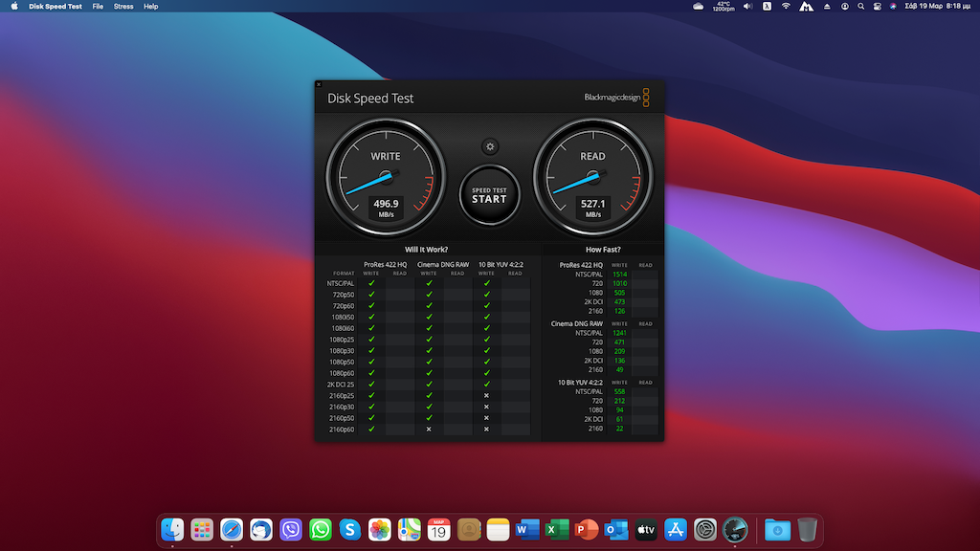The image size is (980, 551).
Task: Open Photos from the dock
Action: [379, 530]
